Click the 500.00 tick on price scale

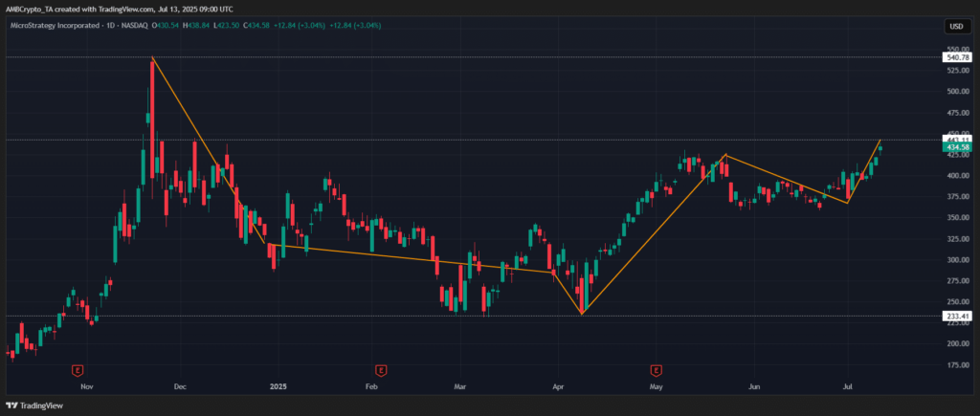[957, 92]
